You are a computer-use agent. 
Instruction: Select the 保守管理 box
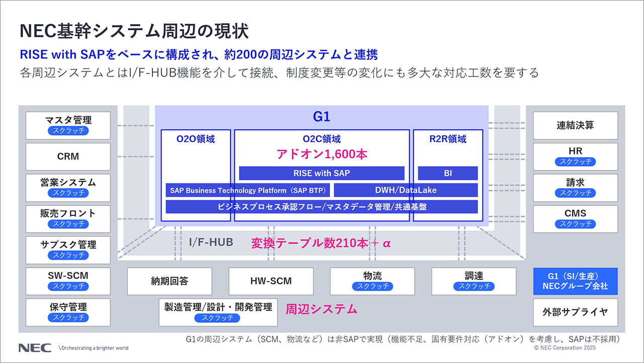coord(68,312)
